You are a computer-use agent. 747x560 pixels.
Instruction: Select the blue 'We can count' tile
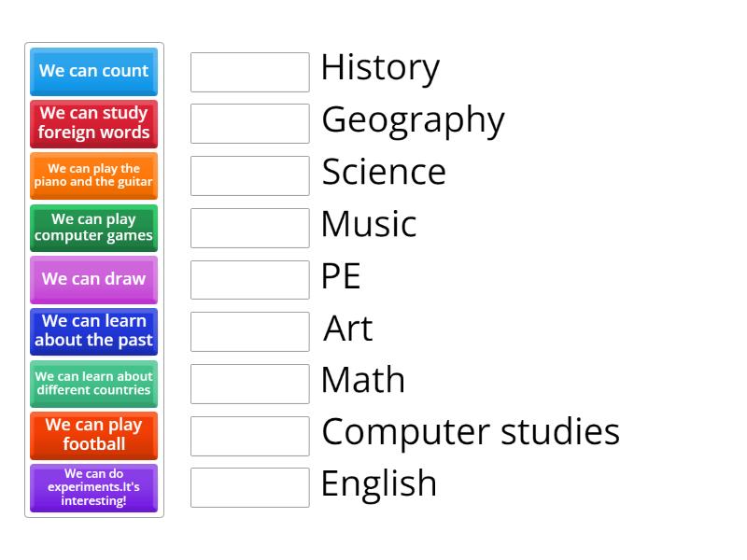(93, 72)
